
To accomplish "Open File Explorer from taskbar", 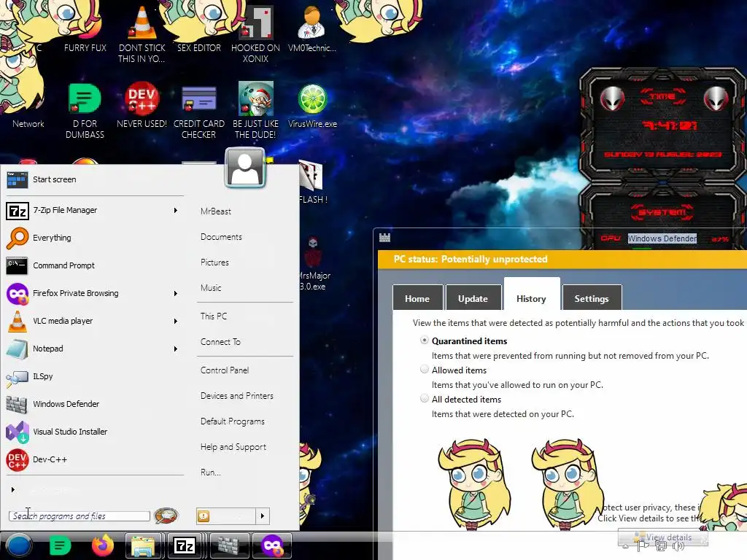I will (143, 545).
